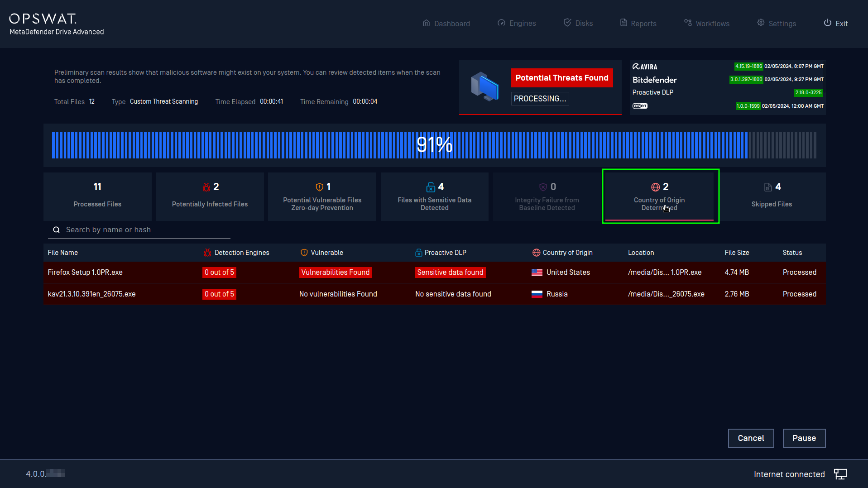Click the Exit power icon

coord(827,23)
